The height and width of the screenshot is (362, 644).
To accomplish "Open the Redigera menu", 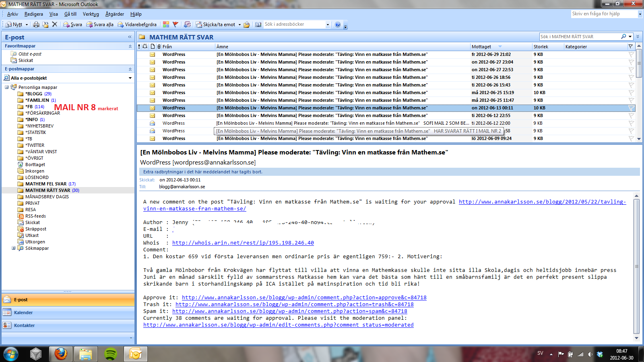I will tap(34, 14).
